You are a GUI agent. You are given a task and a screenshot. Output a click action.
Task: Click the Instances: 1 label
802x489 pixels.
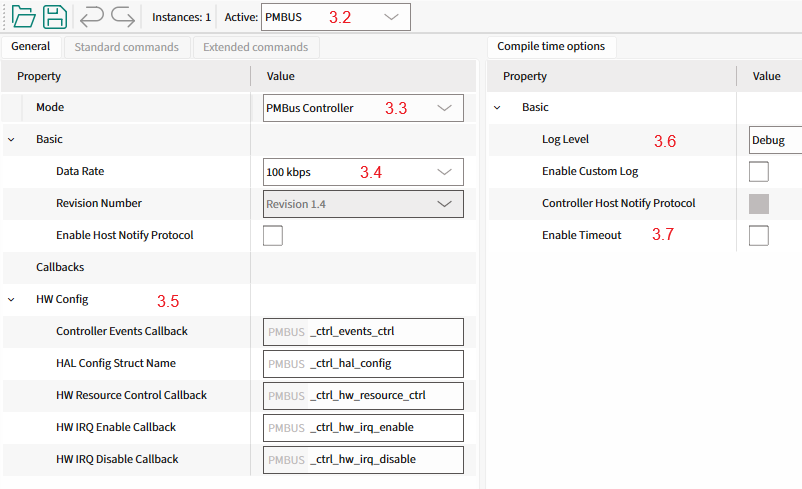182,17
